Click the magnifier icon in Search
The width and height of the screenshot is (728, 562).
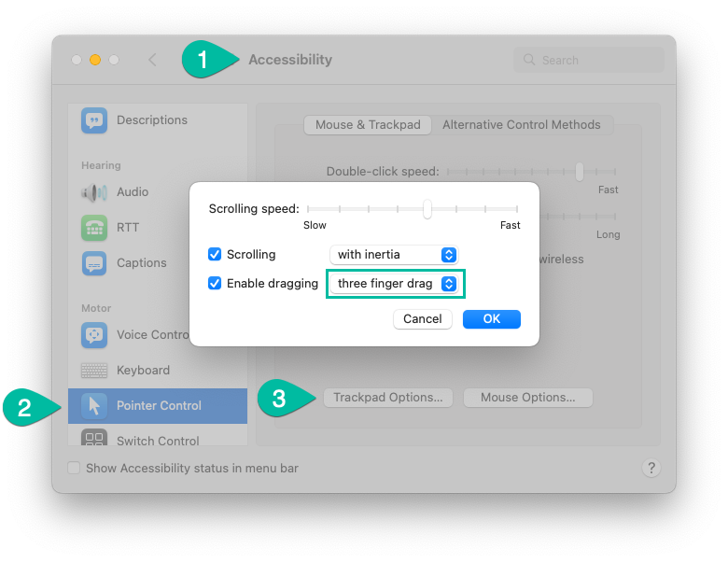coord(529,60)
